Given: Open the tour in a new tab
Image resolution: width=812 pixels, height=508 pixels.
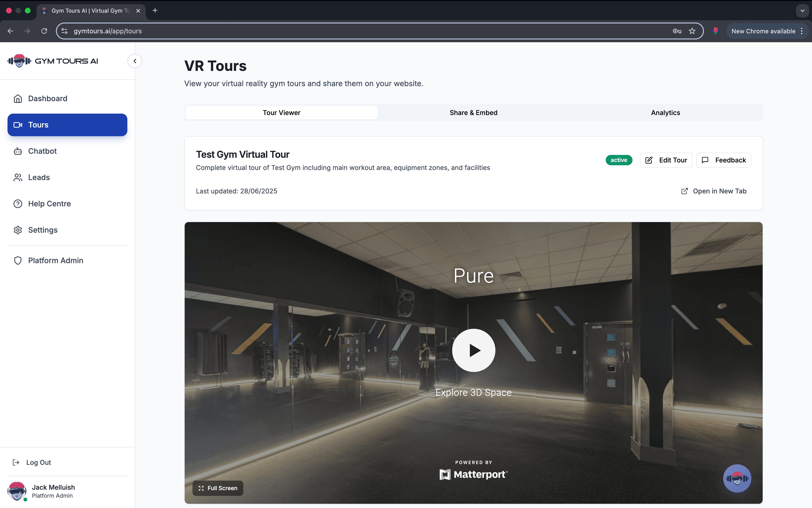Looking at the screenshot, I should [714, 191].
